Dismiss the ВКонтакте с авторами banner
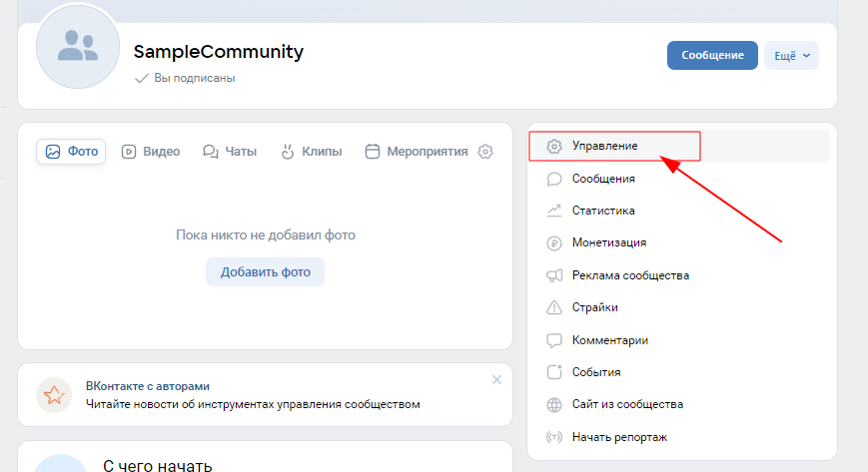The height and width of the screenshot is (472, 868). 497,379
